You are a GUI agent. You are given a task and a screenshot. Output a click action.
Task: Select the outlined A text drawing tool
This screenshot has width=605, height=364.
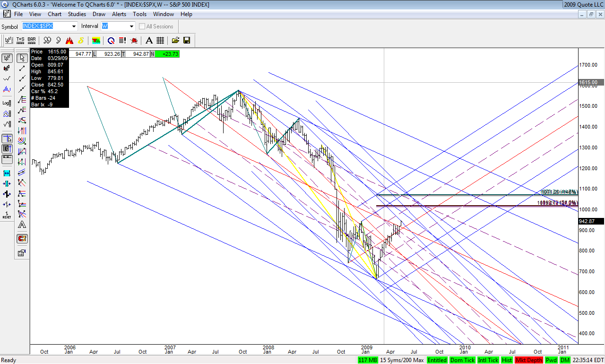coord(22,225)
